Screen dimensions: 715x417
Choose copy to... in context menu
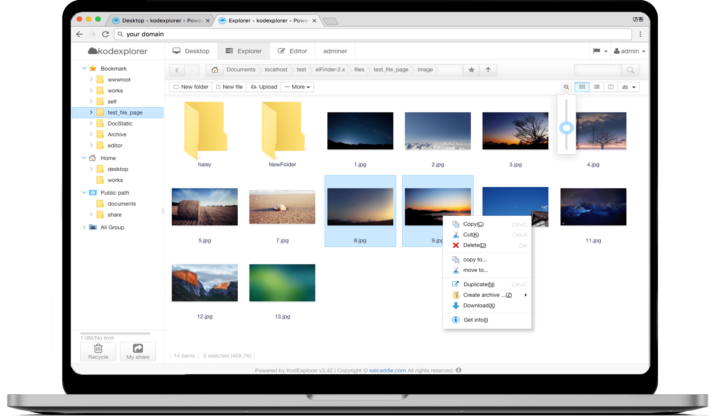(x=487, y=259)
